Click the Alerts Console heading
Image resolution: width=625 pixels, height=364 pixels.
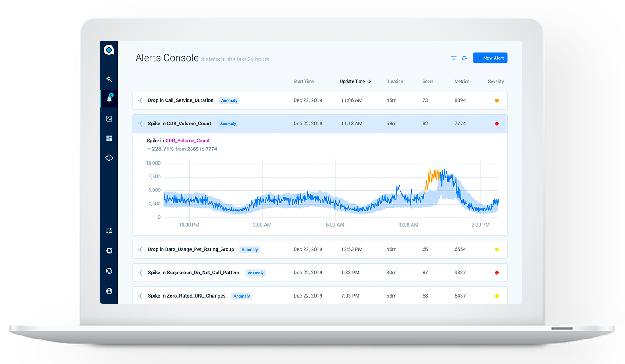click(x=167, y=58)
